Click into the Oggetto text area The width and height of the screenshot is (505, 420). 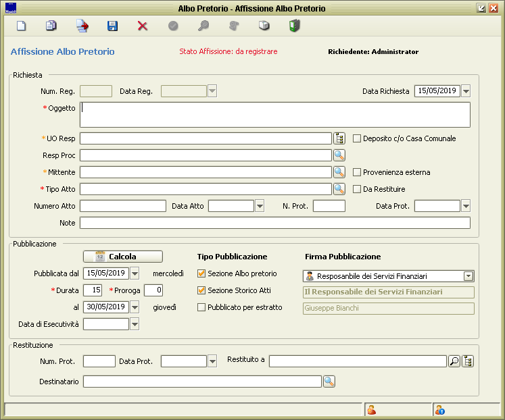274,115
